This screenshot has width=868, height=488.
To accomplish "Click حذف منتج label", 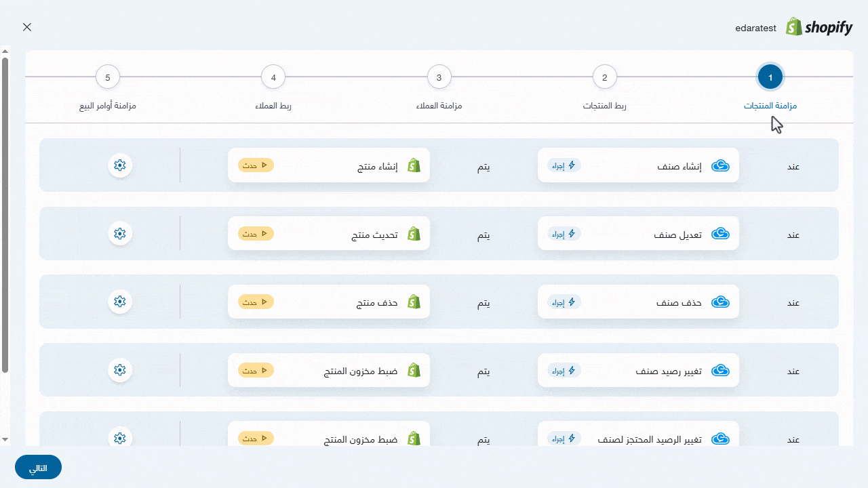I will [x=377, y=303].
